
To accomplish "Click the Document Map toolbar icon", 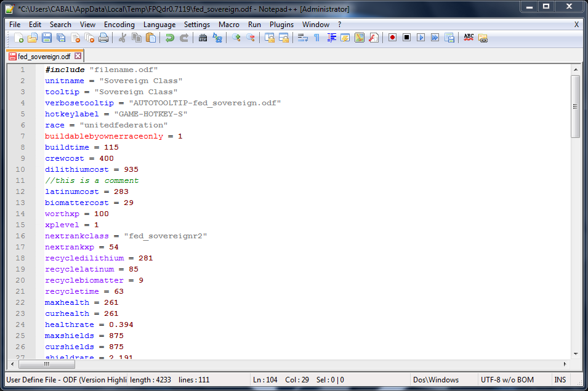I will click(360, 38).
